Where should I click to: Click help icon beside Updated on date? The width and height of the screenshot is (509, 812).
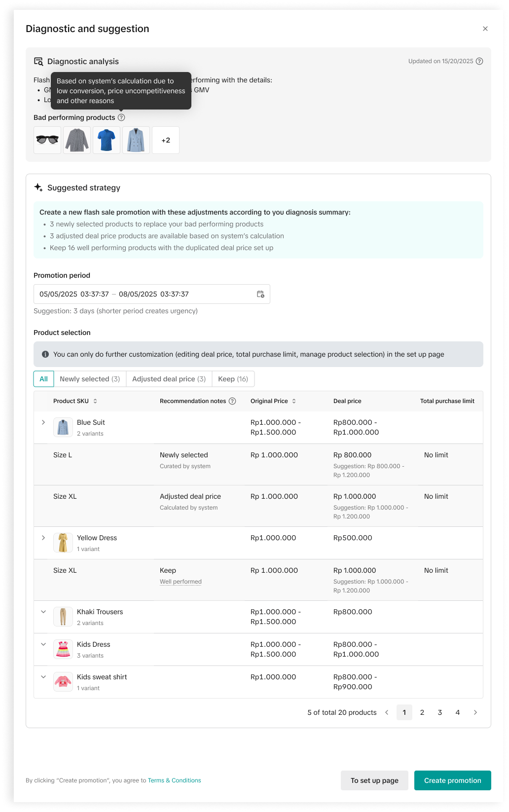[x=479, y=61]
